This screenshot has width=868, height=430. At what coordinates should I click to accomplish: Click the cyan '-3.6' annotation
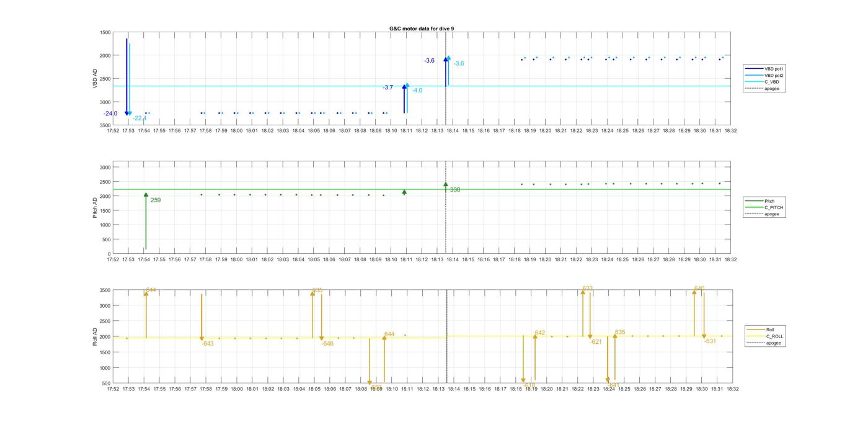point(458,63)
